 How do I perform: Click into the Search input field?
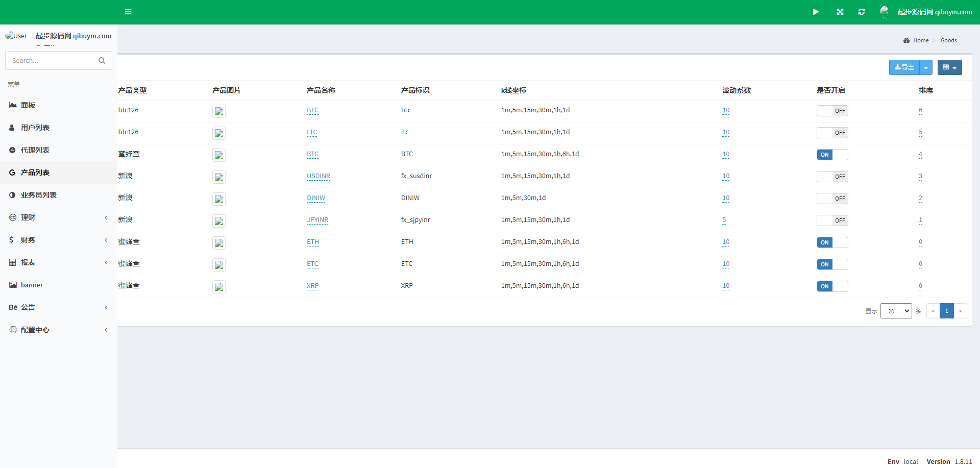(x=52, y=61)
